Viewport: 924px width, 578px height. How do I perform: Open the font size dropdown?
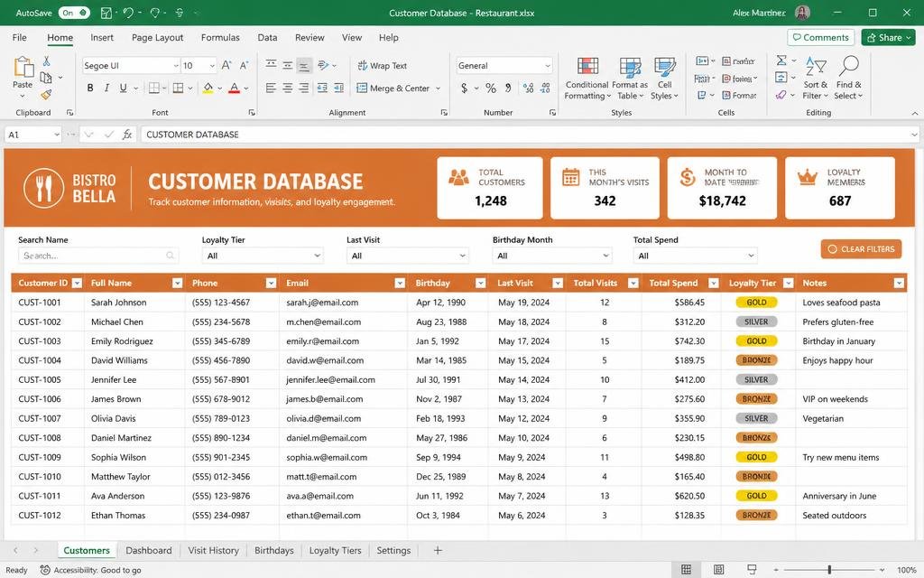(x=211, y=65)
